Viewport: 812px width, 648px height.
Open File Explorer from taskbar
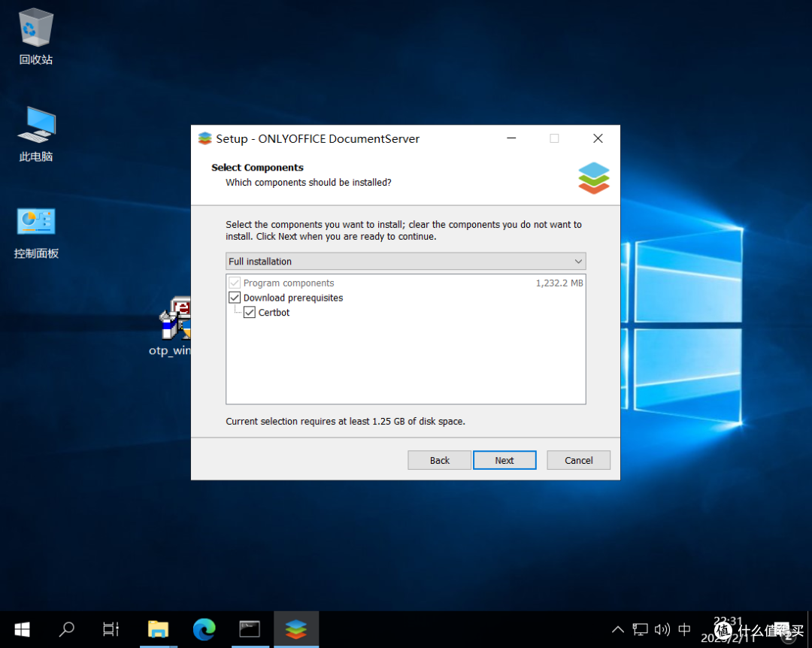(x=158, y=629)
